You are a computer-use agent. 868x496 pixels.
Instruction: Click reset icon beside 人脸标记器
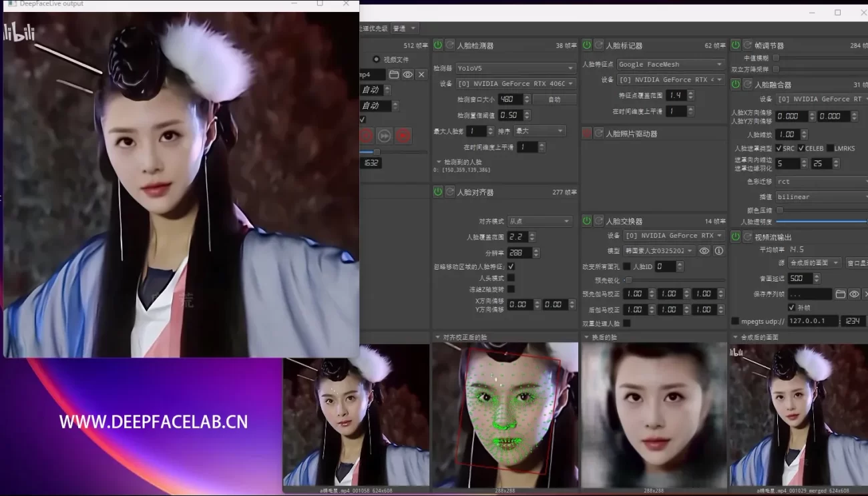pyautogui.click(x=599, y=45)
